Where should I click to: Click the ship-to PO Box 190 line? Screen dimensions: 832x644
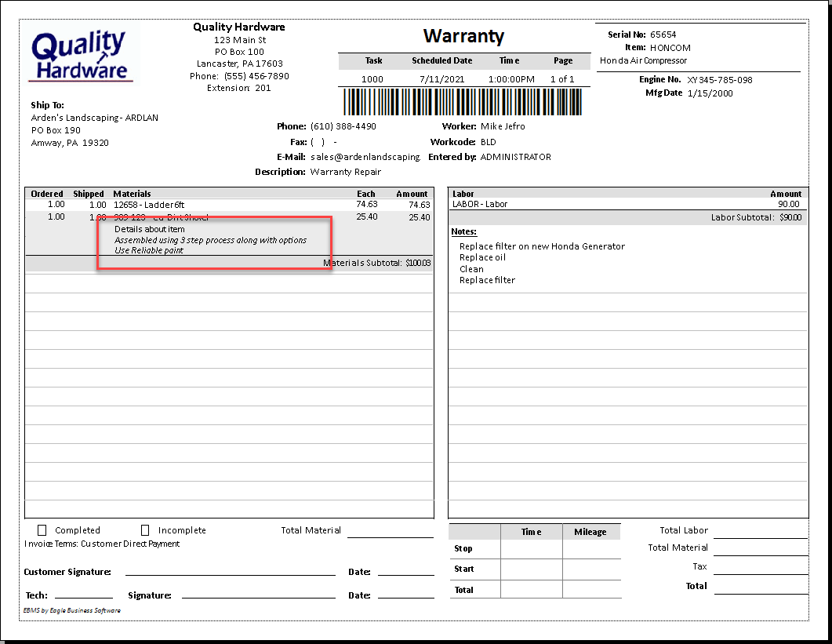point(56,130)
